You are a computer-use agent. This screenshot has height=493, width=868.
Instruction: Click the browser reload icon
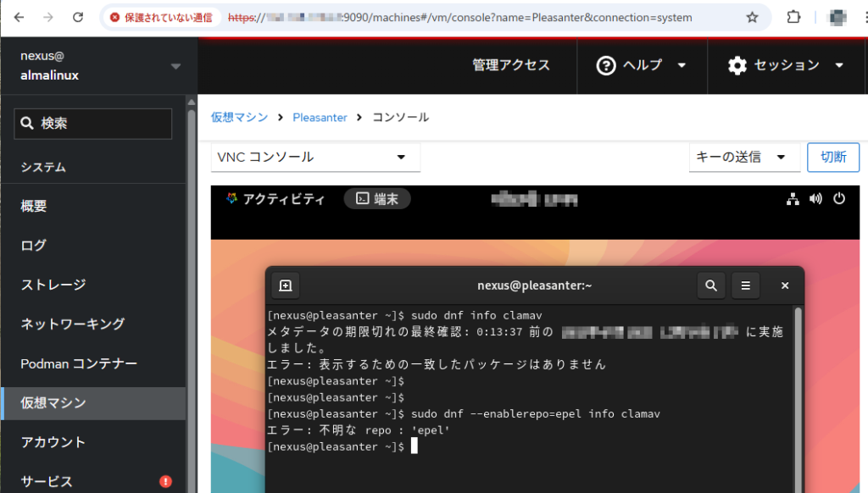(78, 17)
